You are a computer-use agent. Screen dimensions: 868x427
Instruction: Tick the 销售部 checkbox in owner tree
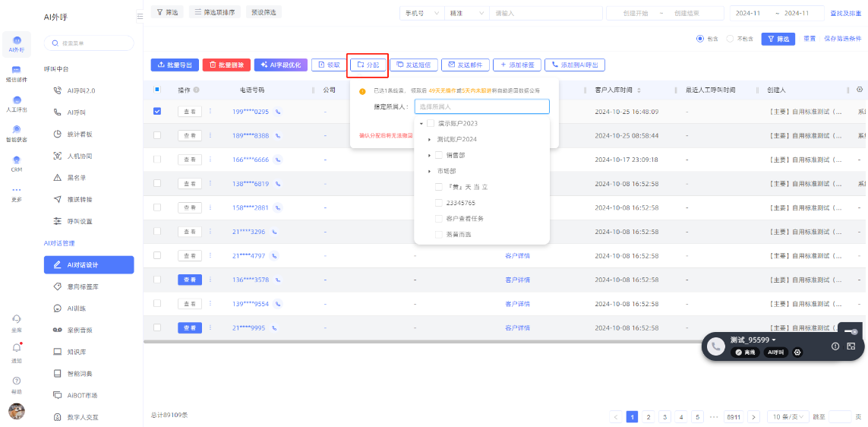(x=438, y=155)
